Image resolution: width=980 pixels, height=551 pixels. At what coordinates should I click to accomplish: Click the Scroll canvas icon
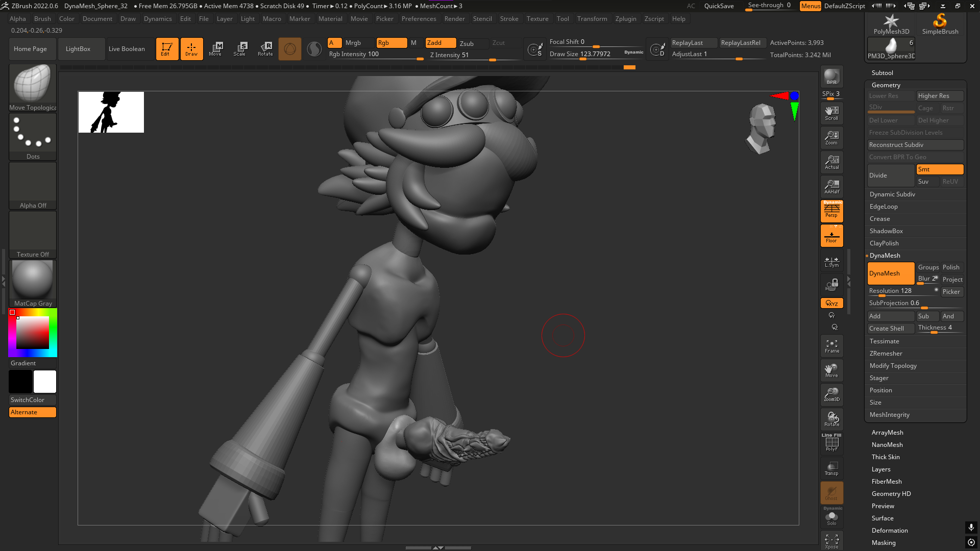click(x=831, y=113)
